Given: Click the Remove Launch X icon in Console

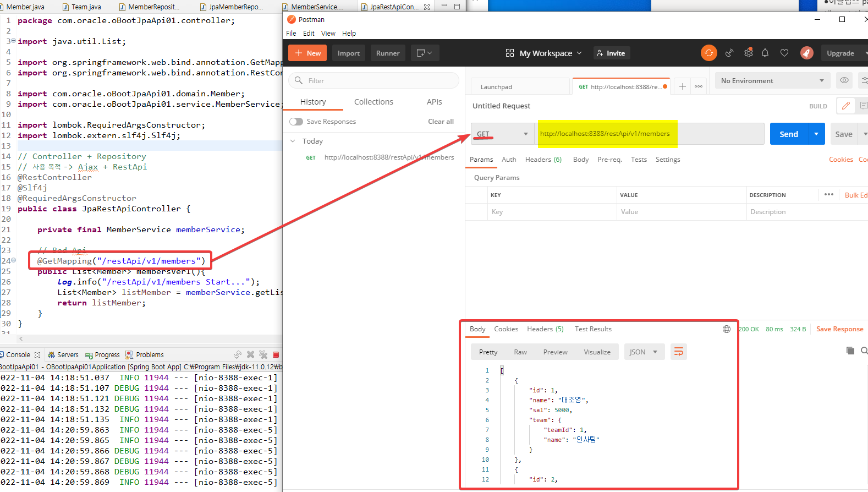Looking at the screenshot, I should [251, 355].
